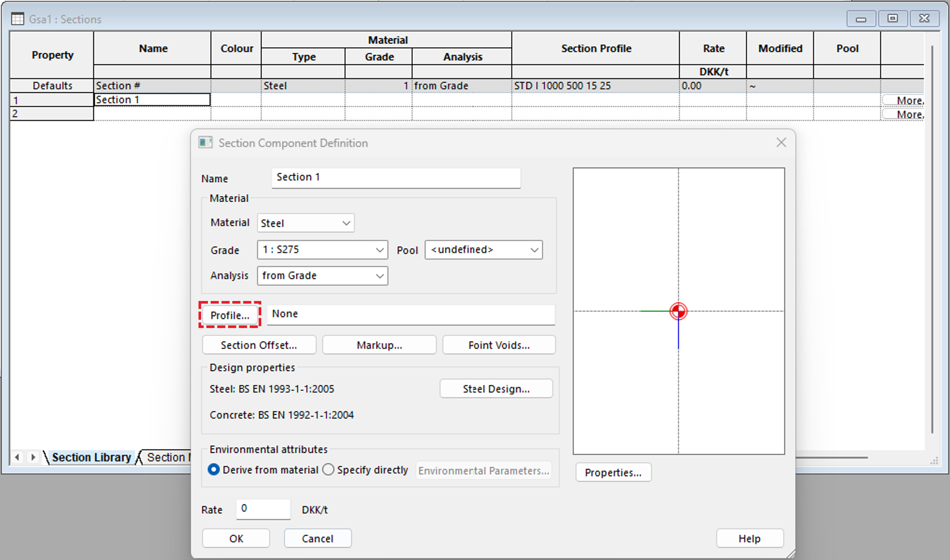This screenshot has width=950, height=560.
Task: Click the red centroid marker in preview
Action: tap(678, 311)
